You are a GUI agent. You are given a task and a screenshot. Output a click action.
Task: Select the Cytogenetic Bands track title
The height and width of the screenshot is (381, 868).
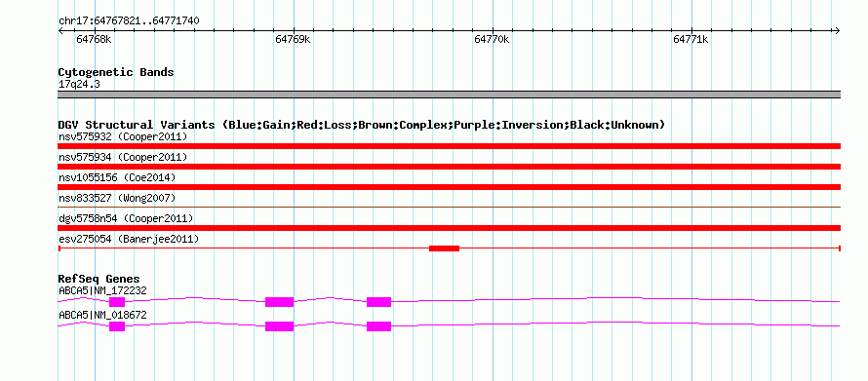tap(116, 72)
